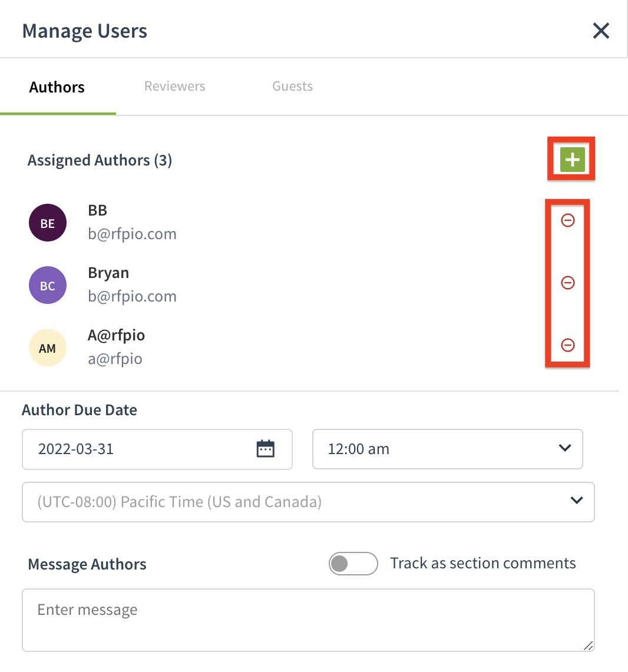Click the name Bryan
This screenshot has width=628, height=672.
tap(108, 273)
